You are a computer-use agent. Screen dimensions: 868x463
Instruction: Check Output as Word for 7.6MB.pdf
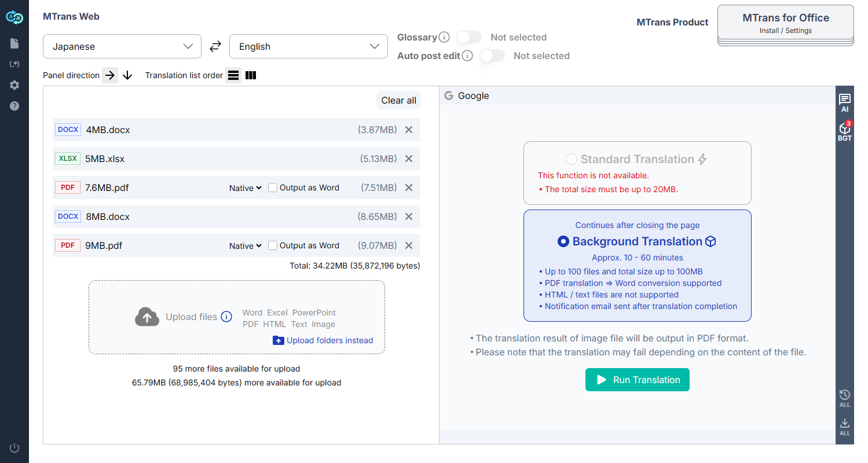(273, 188)
